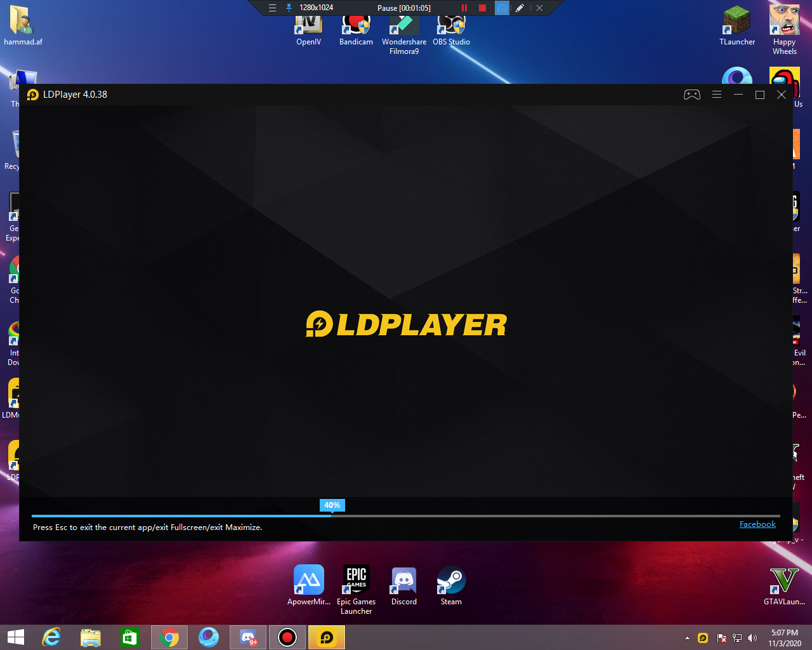Click the 40% progress indicator label

click(x=332, y=505)
